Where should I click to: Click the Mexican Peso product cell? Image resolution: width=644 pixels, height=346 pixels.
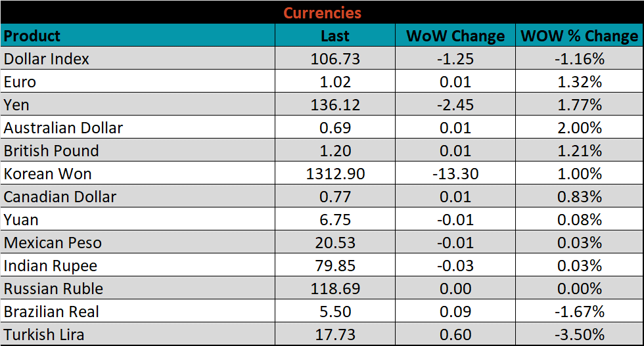pos(53,243)
